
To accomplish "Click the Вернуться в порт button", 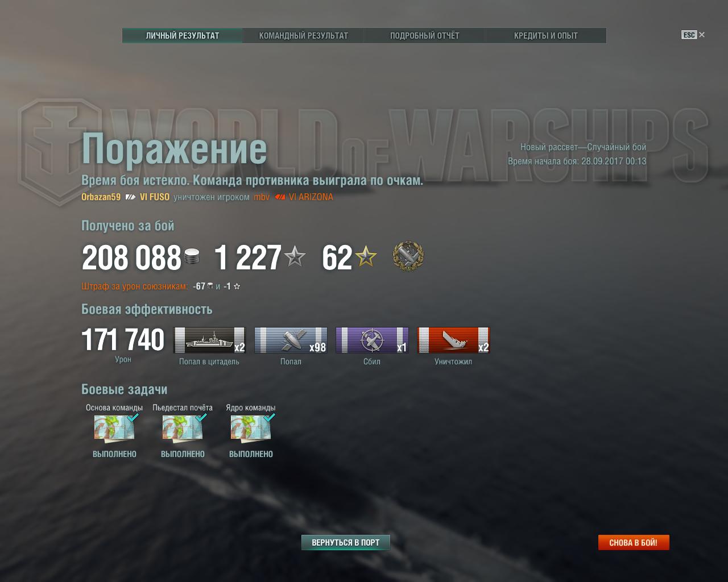I will [x=346, y=543].
